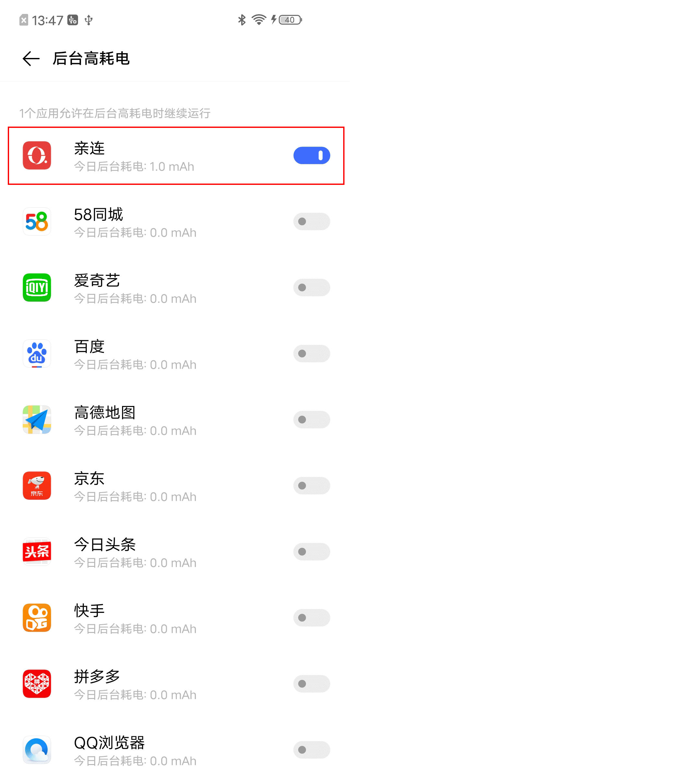Switch on the 京东 toggle

click(311, 485)
